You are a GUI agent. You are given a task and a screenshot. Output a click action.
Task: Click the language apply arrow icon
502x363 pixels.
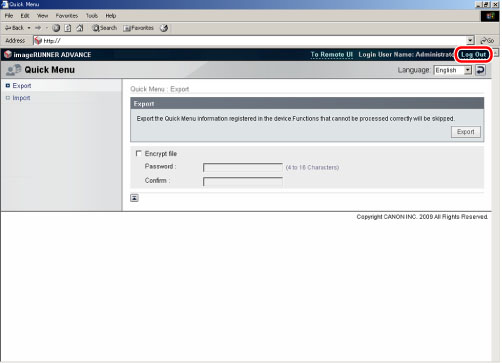pos(480,70)
